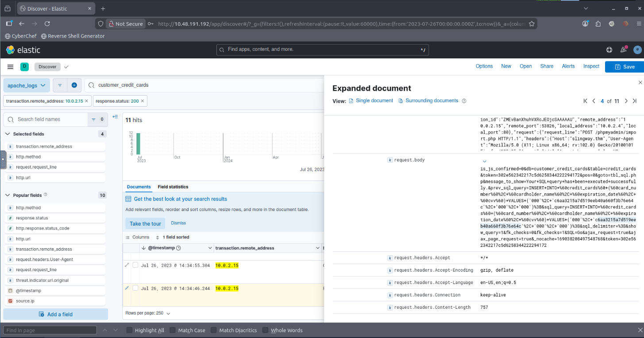Viewport: 644px width, 338px height.
Task: Tick the Highlight All checkbox
Action: click(129, 330)
